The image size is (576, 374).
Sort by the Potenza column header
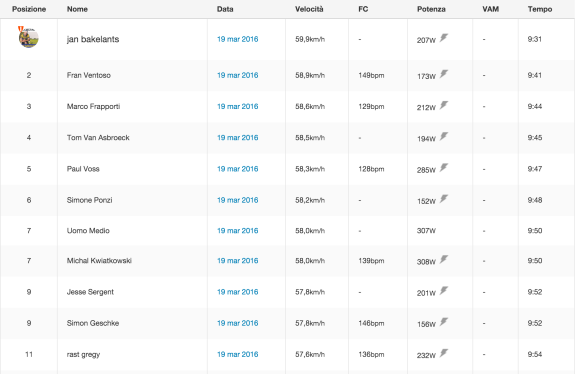coord(431,9)
